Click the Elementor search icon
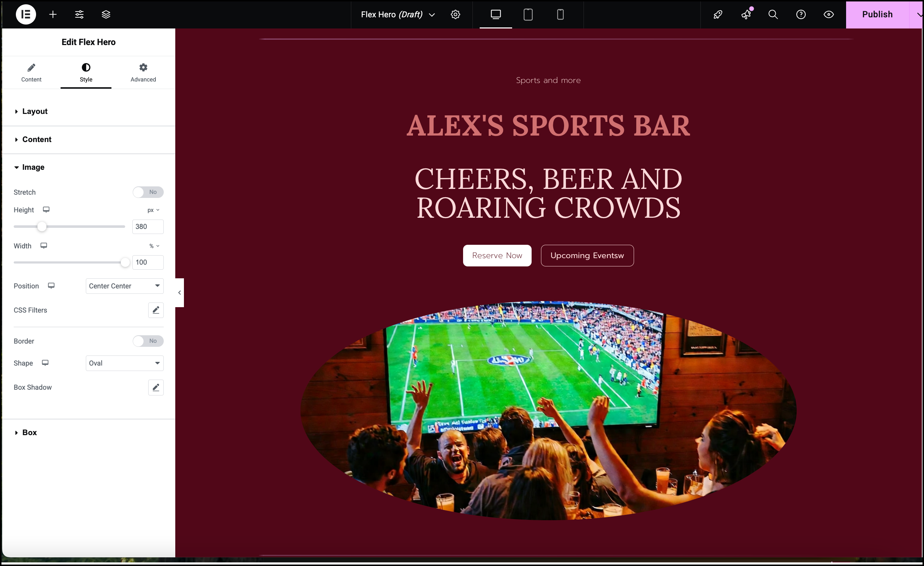Image resolution: width=924 pixels, height=566 pixels. (x=772, y=14)
